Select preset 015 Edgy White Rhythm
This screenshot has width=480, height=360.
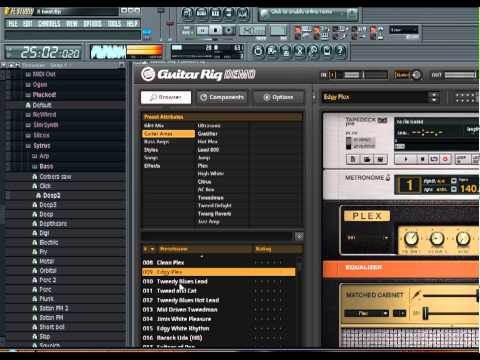click(219, 328)
